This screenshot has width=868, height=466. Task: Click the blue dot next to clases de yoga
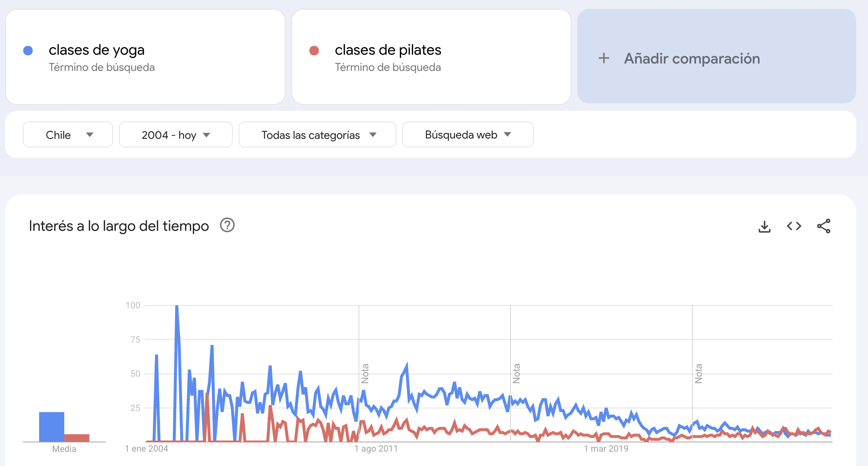point(28,51)
